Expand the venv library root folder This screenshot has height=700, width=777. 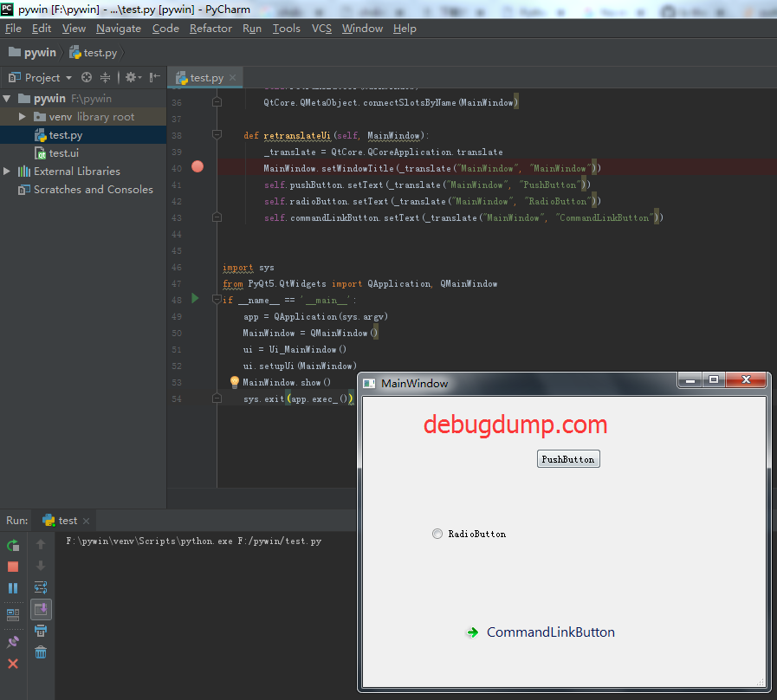(x=22, y=116)
